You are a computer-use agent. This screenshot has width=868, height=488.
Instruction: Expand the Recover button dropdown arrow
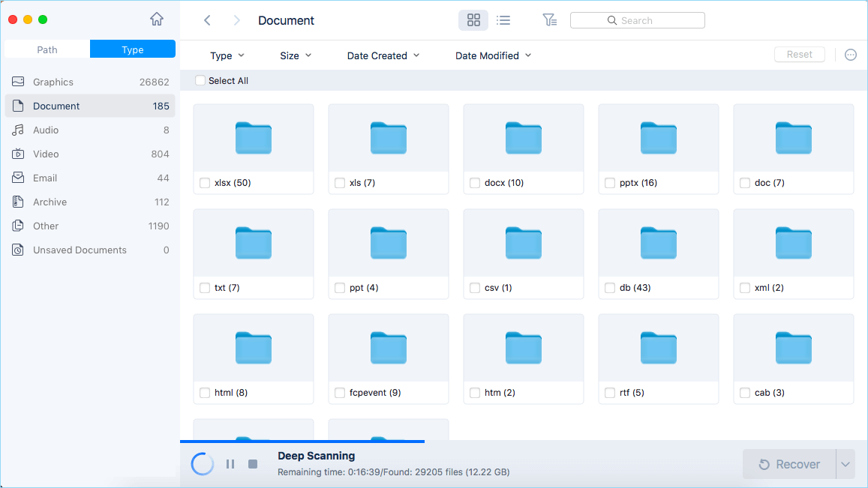[x=846, y=464]
